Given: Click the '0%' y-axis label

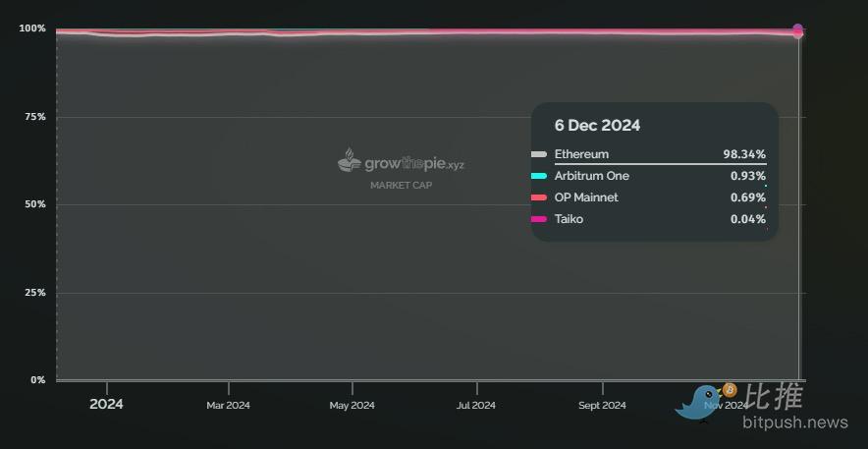Looking at the screenshot, I should tap(37, 380).
